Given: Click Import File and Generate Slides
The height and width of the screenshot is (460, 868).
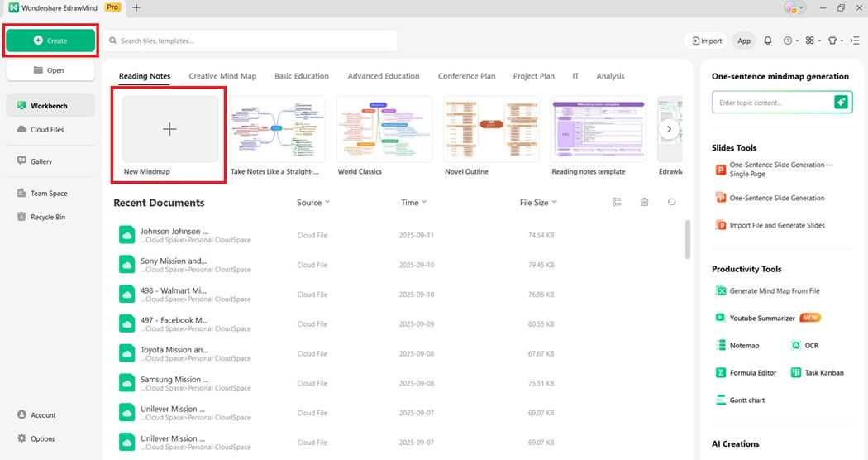Looking at the screenshot, I should [770, 225].
